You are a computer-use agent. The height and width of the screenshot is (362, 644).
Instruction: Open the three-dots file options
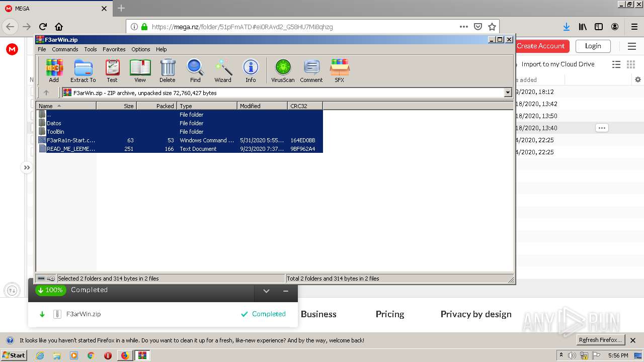tap(602, 128)
